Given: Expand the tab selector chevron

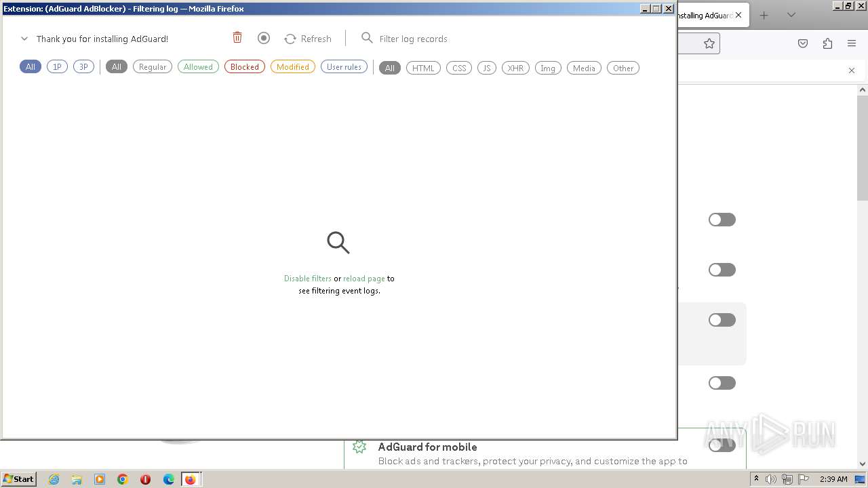Looking at the screenshot, I should pos(24,39).
